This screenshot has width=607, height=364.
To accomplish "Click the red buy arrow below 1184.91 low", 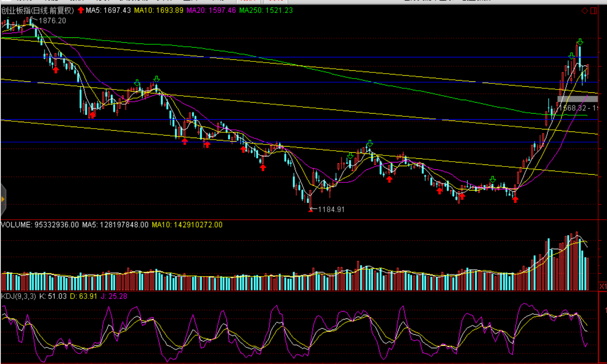I will (x=311, y=210).
